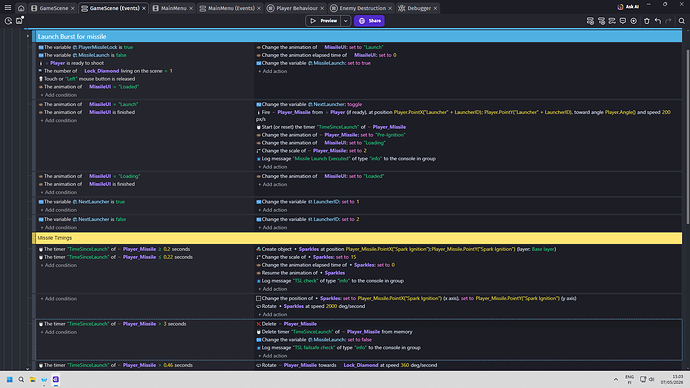Open the preview debugger icon next to it
Image resolution: width=690 pixels, height=388 pixels.
[x=19, y=20]
